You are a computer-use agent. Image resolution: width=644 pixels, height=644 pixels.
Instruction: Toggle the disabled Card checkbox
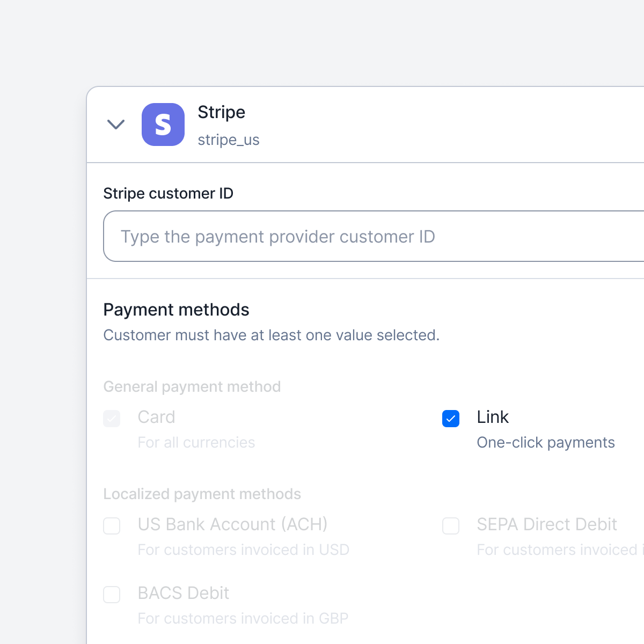point(112,419)
